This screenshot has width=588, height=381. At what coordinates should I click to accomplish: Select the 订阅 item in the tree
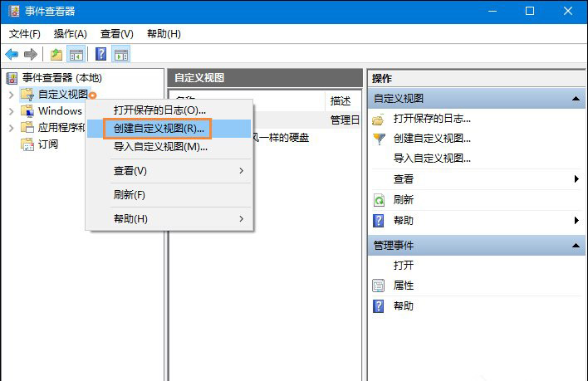[x=47, y=144]
